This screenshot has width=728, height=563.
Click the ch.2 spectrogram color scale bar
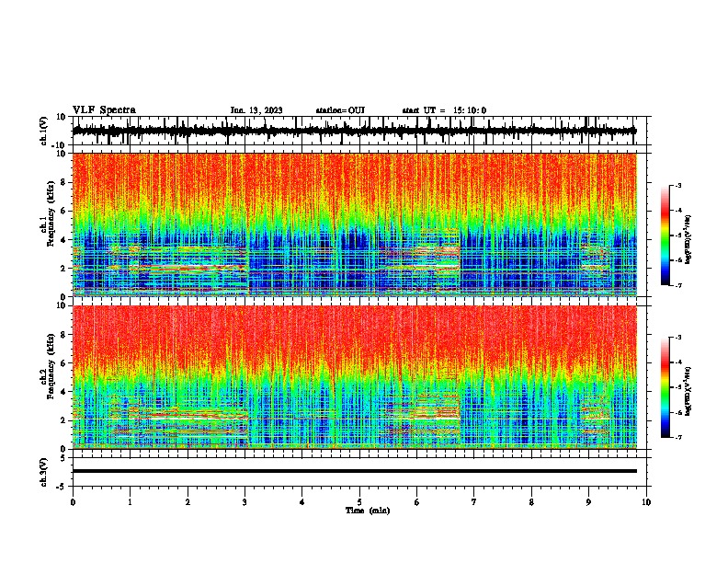(665, 387)
